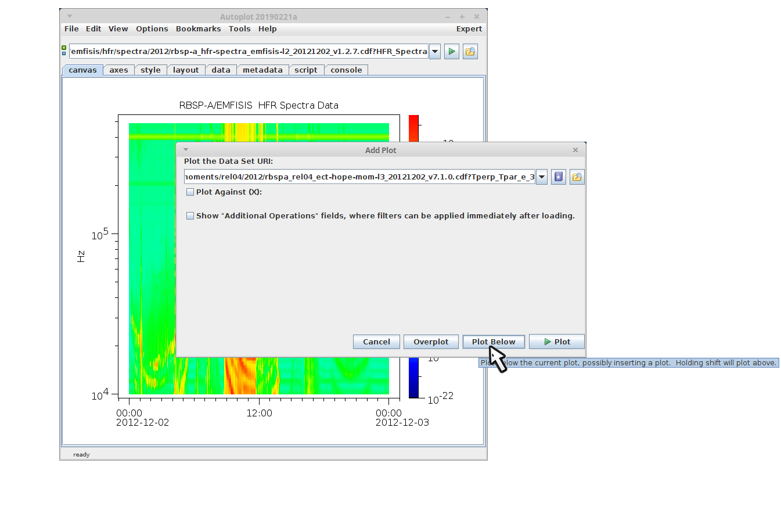Image resolution: width=781 pixels, height=532 pixels.
Task: Switch to the axes tab
Action: point(118,70)
